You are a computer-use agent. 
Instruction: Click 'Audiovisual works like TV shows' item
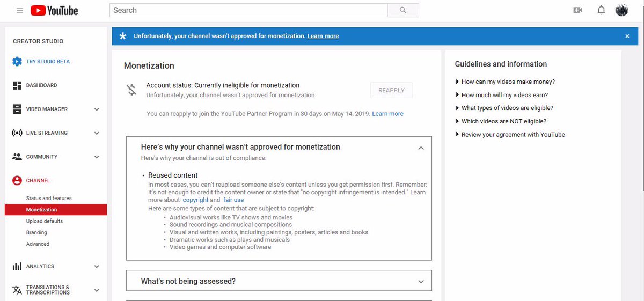pos(231,218)
